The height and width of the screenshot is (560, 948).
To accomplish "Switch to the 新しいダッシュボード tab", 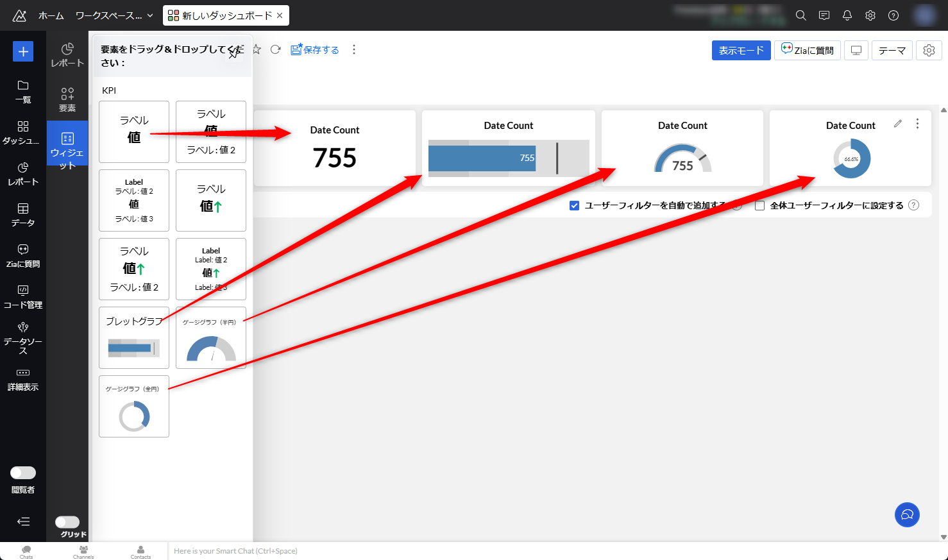I will coord(221,15).
